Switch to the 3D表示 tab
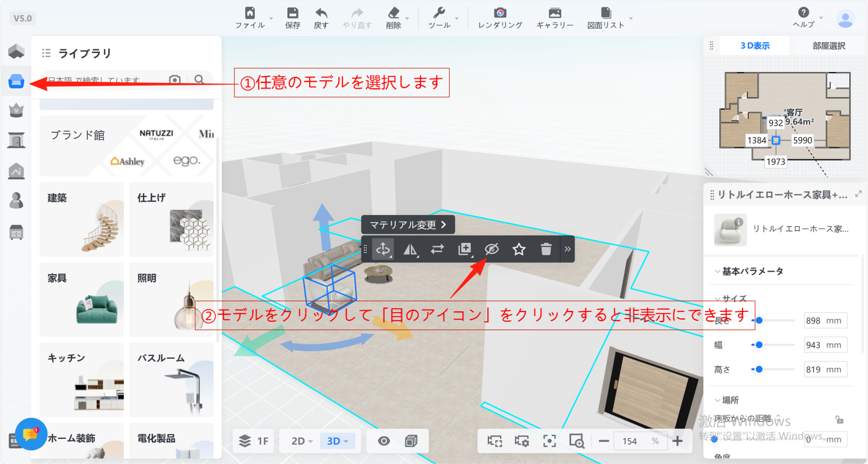 click(x=755, y=46)
